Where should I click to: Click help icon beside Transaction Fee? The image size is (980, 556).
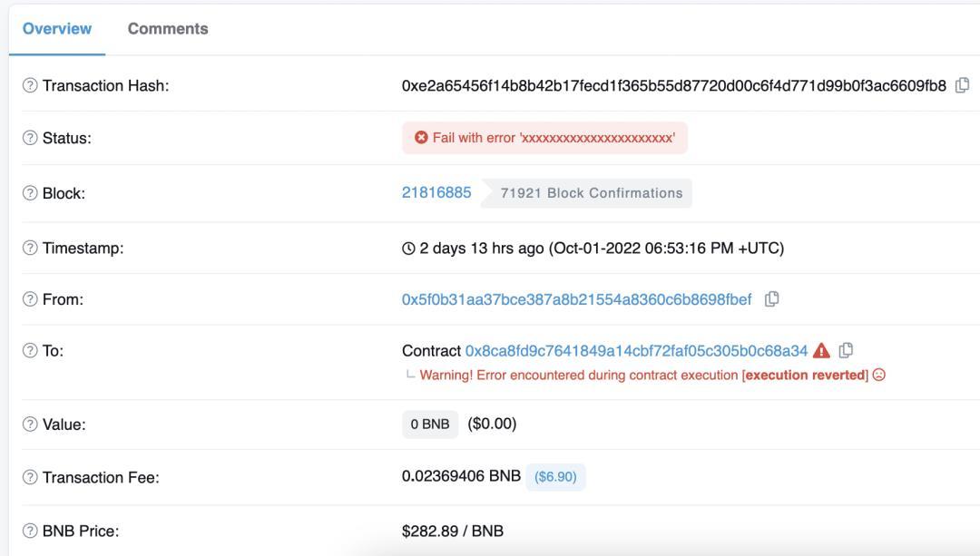point(30,477)
